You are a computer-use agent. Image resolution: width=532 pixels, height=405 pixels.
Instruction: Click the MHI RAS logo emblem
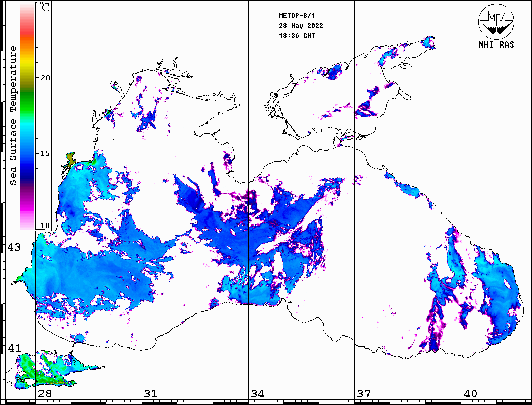coord(497,21)
